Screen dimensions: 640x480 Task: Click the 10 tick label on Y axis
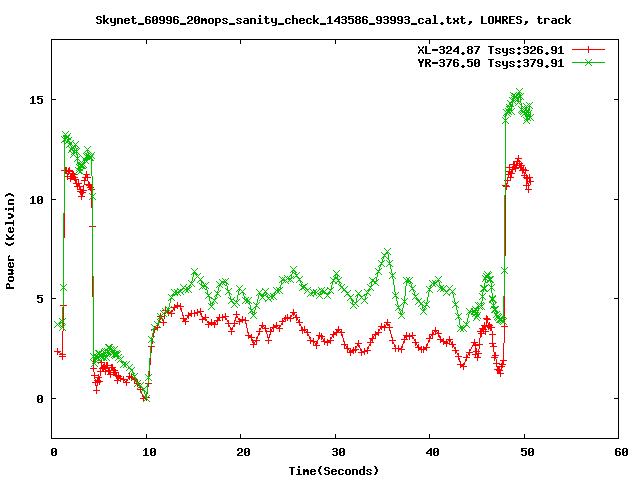pyautogui.click(x=37, y=199)
